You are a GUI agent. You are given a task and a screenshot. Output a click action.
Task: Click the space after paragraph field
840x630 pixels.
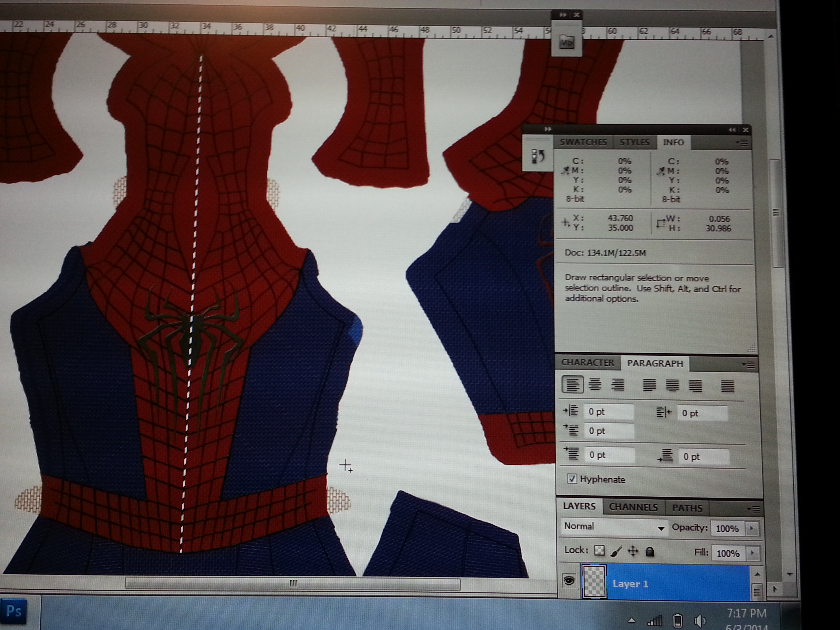click(704, 457)
